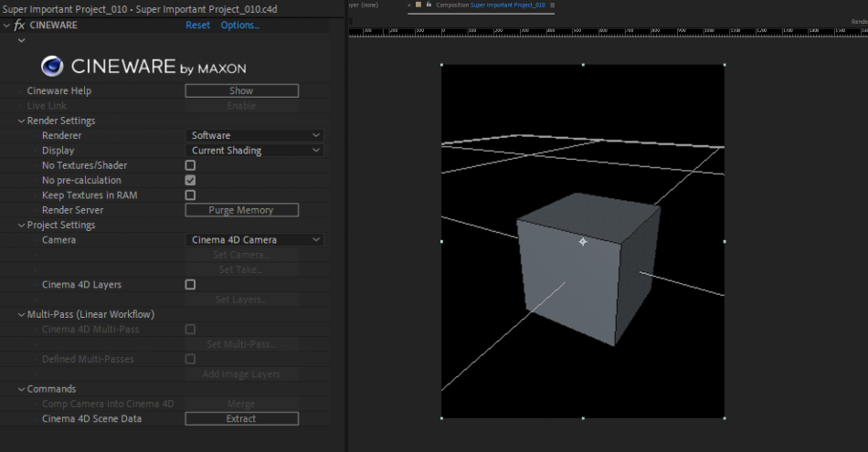Open the Renderer dropdown showing Software
This screenshot has width=868, height=452.
[x=255, y=135]
